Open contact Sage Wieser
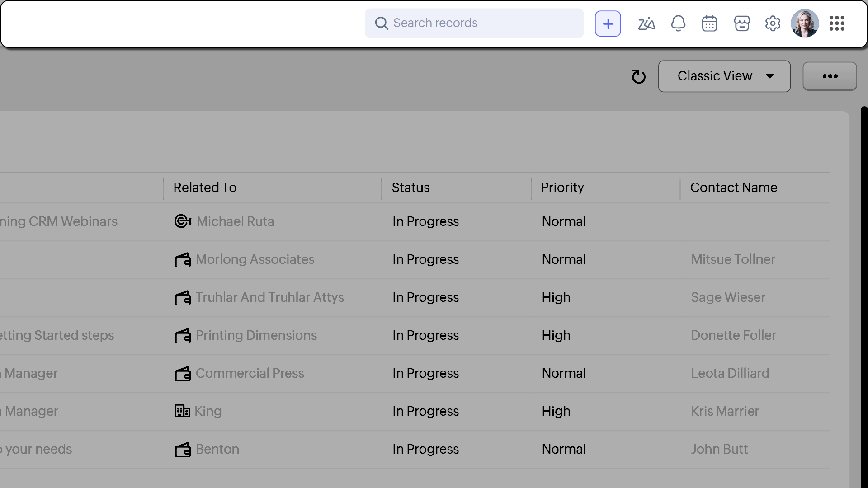The height and width of the screenshot is (488, 868). point(728,297)
